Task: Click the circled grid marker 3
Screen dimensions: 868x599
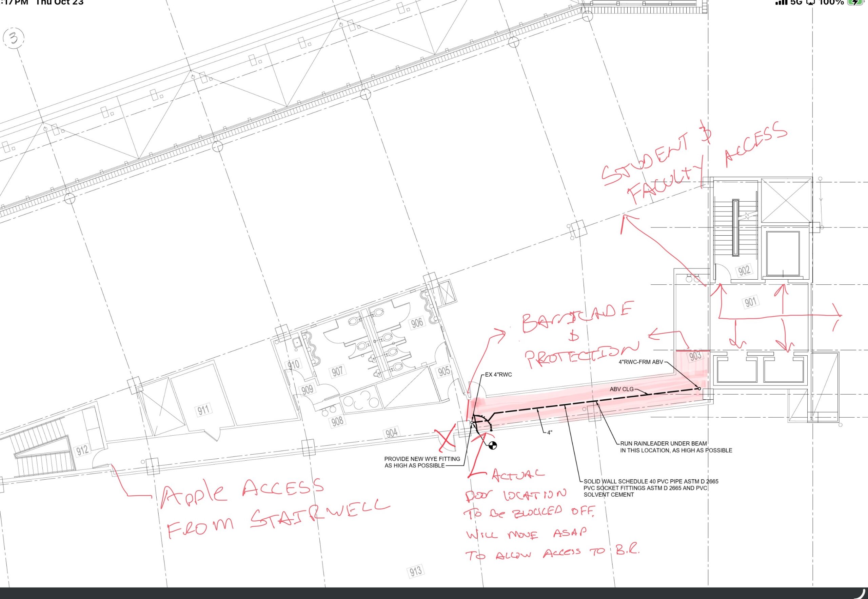Action: tap(14, 38)
